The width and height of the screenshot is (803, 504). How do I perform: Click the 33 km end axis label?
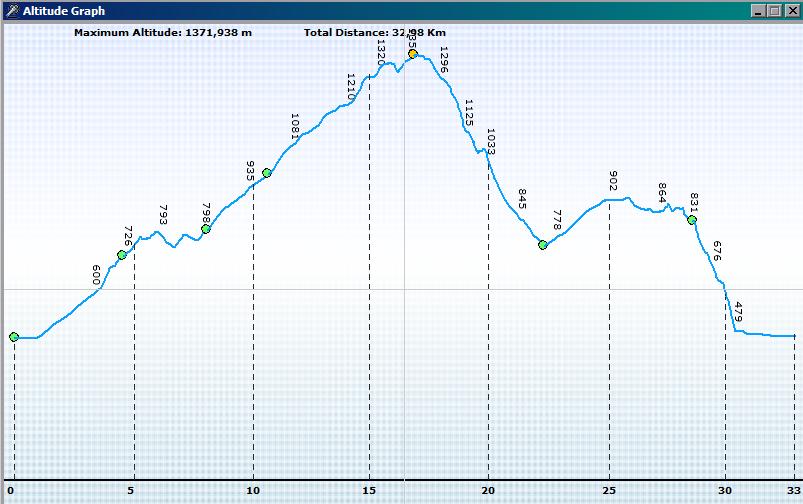(794, 491)
